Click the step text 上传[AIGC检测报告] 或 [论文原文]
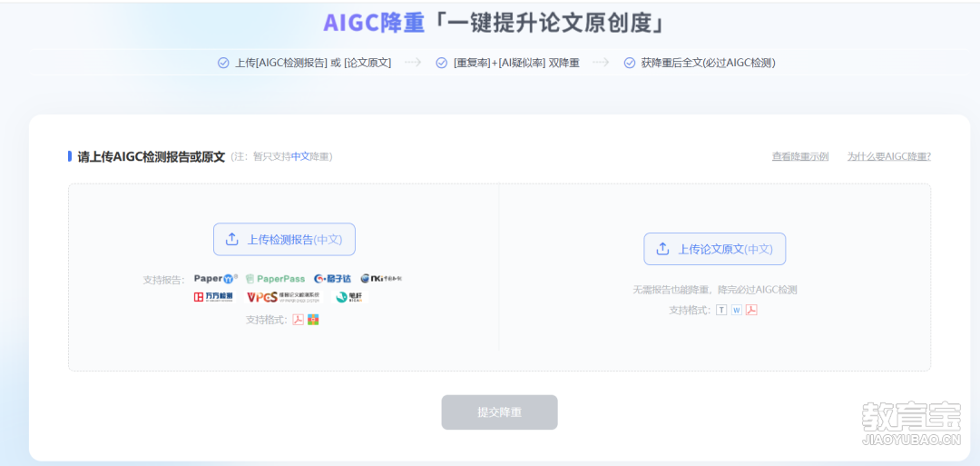Image resolution: width=980 pixels, height=466 pixels. [x=313, y=64]
